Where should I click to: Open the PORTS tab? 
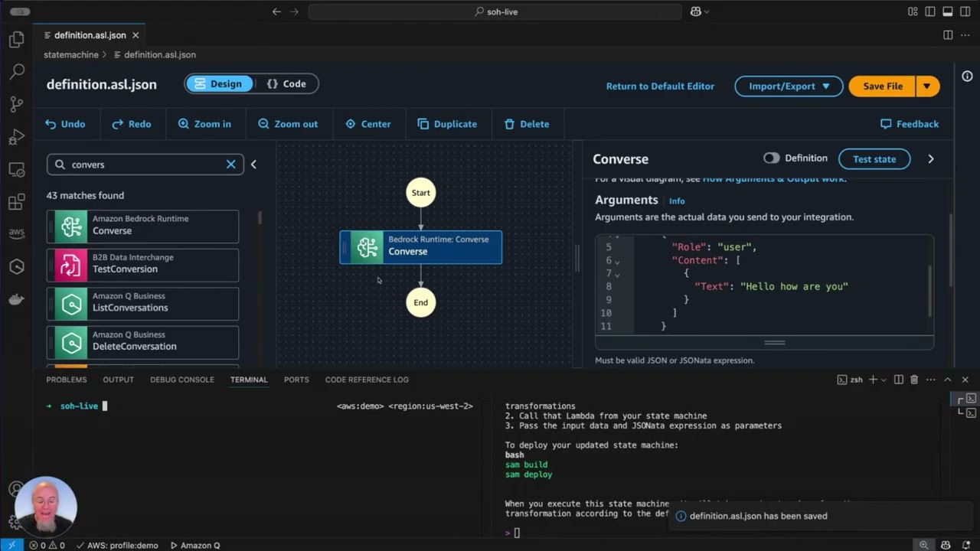click(x=296, y=380)
